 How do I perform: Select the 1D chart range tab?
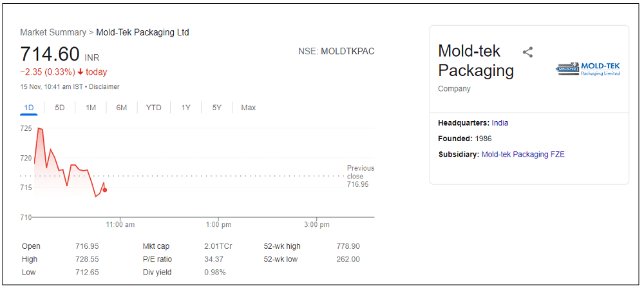click(x=29, y=108)
